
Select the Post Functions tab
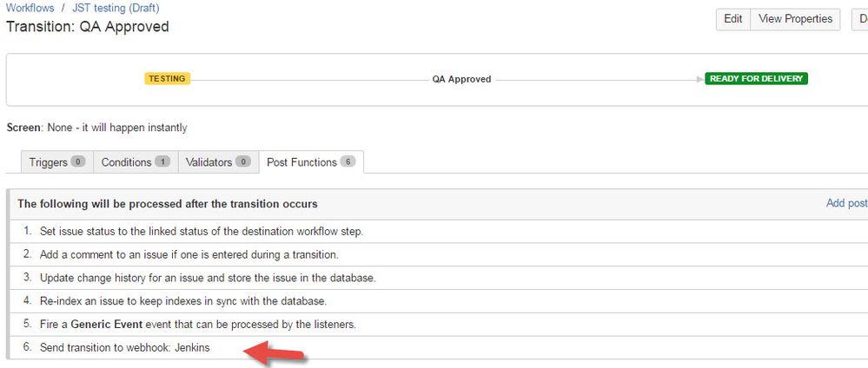pyautogui.click(x=311, y=162)
